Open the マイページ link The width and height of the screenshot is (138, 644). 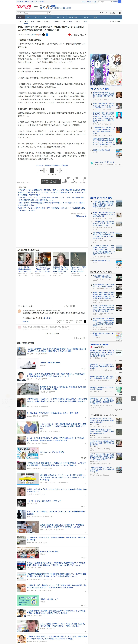103,13
